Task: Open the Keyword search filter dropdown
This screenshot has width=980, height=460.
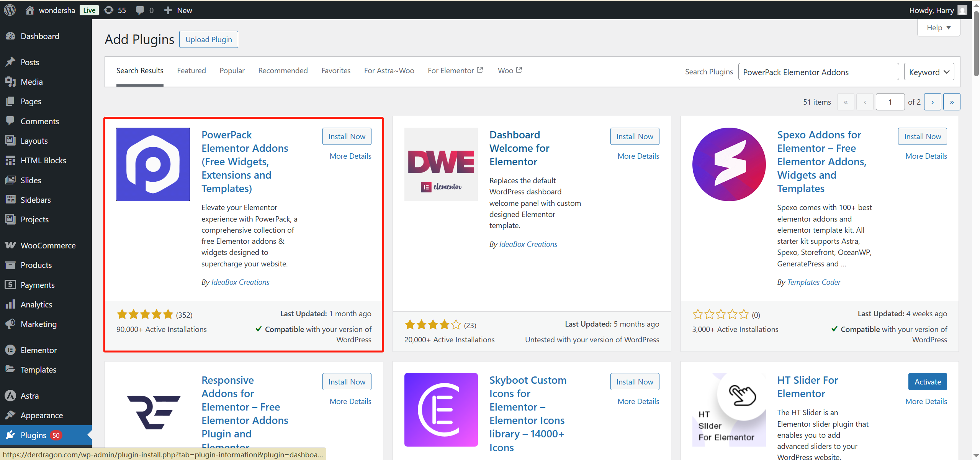Action: (x=929, y=71)
